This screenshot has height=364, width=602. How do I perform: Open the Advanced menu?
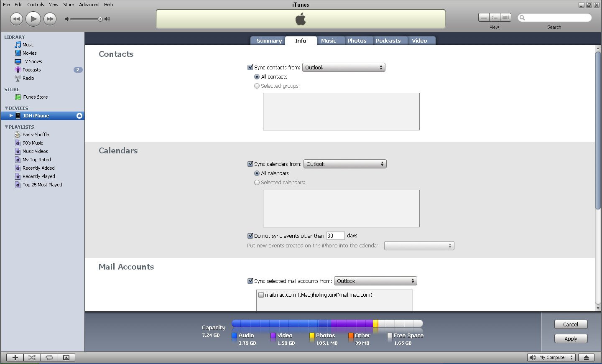tap(89, 5)
